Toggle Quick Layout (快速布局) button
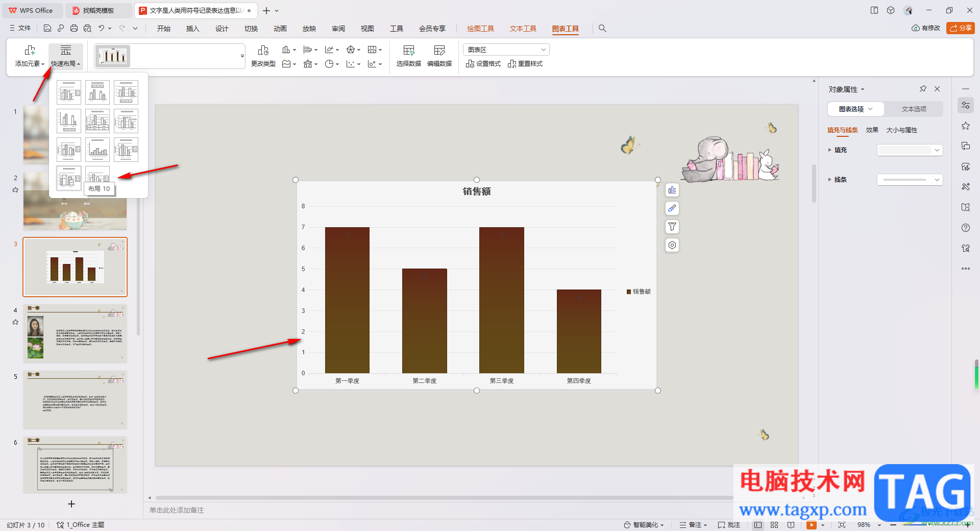Screen dimensions: 980x531 (65, 56)
